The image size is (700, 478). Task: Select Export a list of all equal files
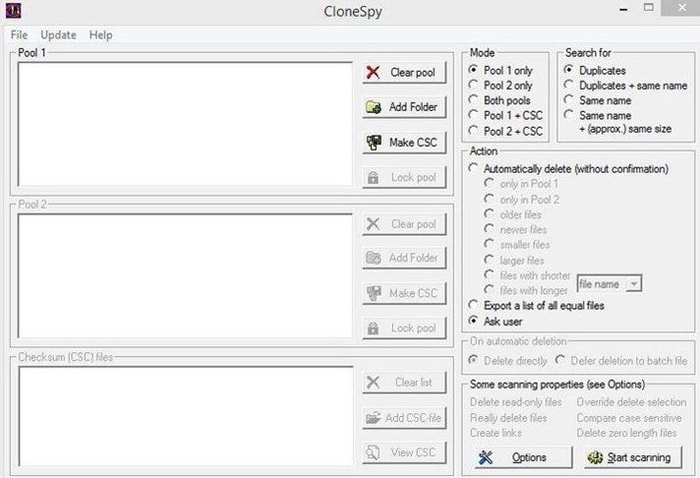(474, 305)
